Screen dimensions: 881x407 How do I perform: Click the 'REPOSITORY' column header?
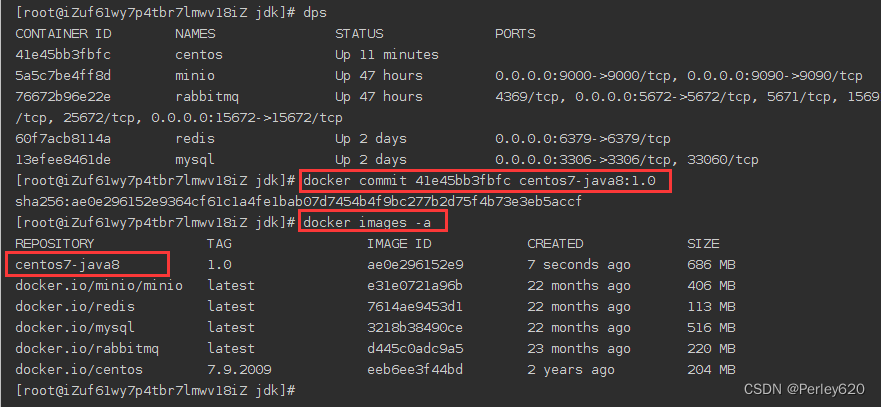55,243
